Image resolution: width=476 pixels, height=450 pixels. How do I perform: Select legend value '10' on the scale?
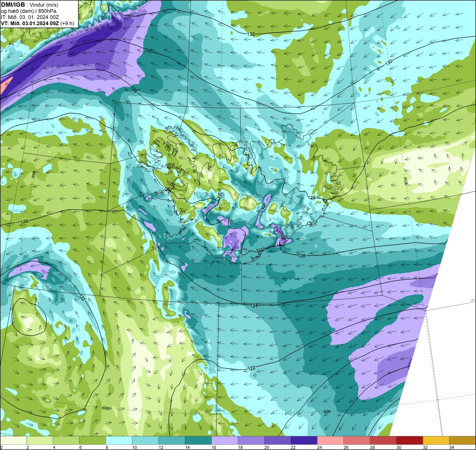tap(135, 447)
